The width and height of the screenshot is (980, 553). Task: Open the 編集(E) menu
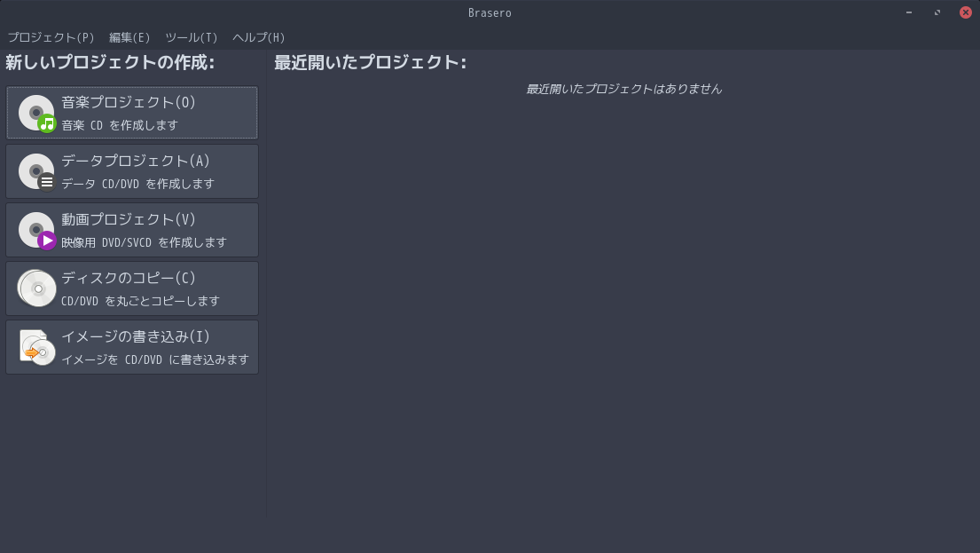129,37
